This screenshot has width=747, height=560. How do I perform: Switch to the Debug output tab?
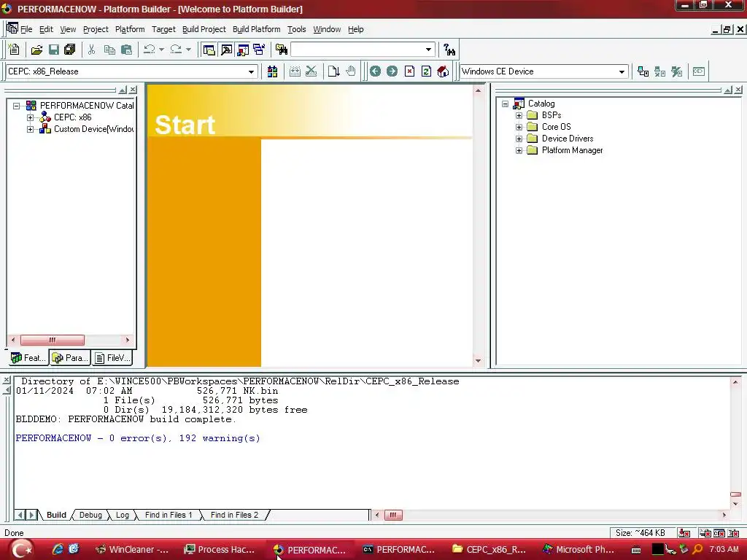coord(90,515)
